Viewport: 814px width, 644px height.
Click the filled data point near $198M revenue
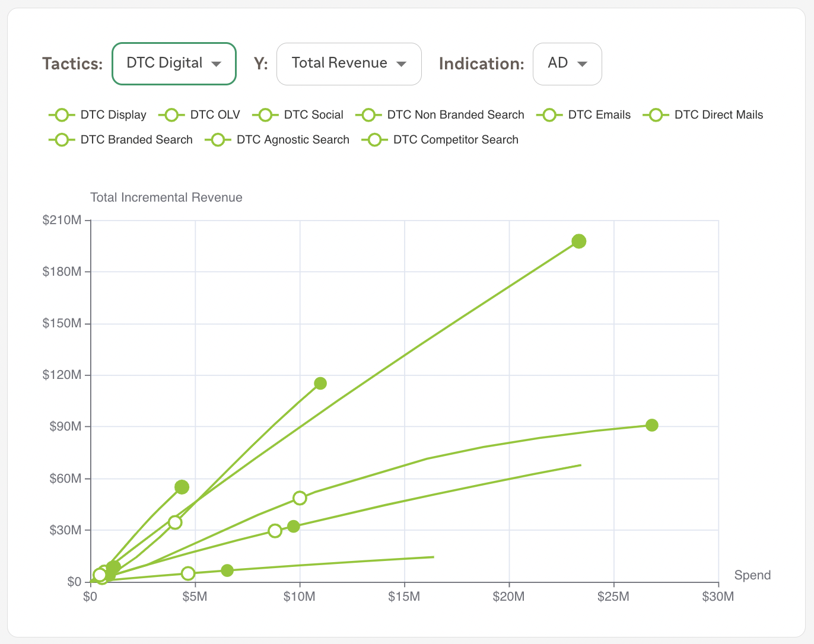tap(579, 241)
